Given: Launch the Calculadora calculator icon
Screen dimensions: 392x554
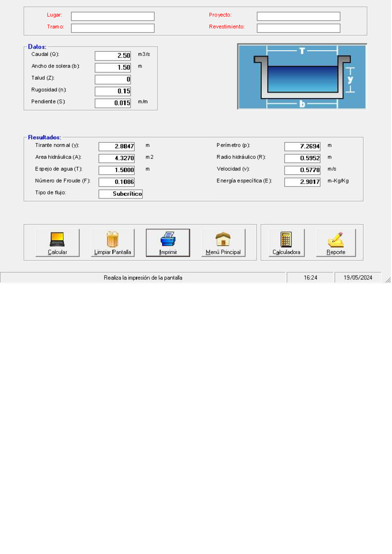Looking at the screenshot, I should pyautogui.click(x=286, y=239).
